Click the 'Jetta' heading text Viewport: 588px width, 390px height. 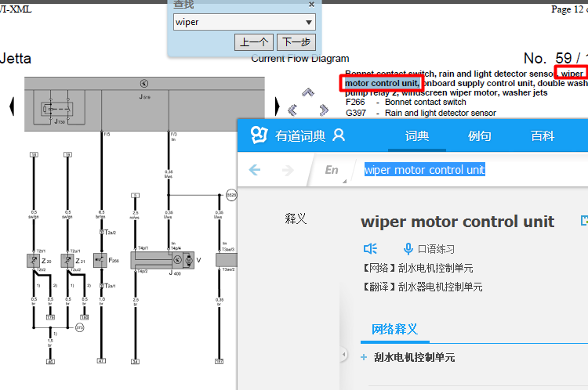click(16, 59)
